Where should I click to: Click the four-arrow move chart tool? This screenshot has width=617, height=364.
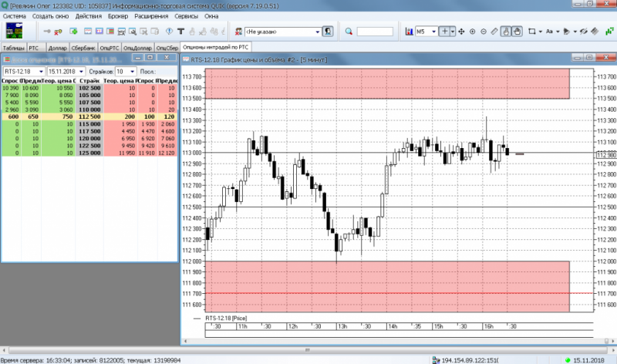[x=461, y=32]
